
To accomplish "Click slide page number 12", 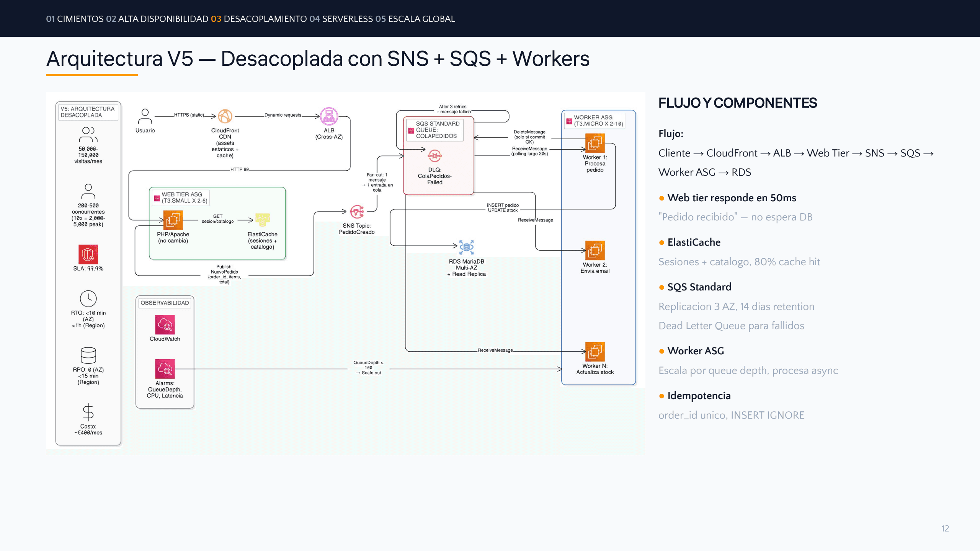I will [x=945, y=528].
